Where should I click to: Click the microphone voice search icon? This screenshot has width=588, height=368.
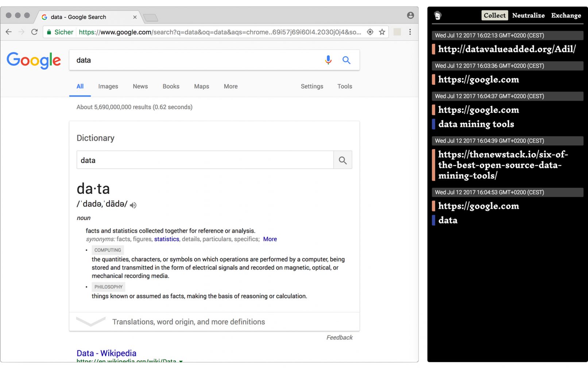(x=328, y=60)
